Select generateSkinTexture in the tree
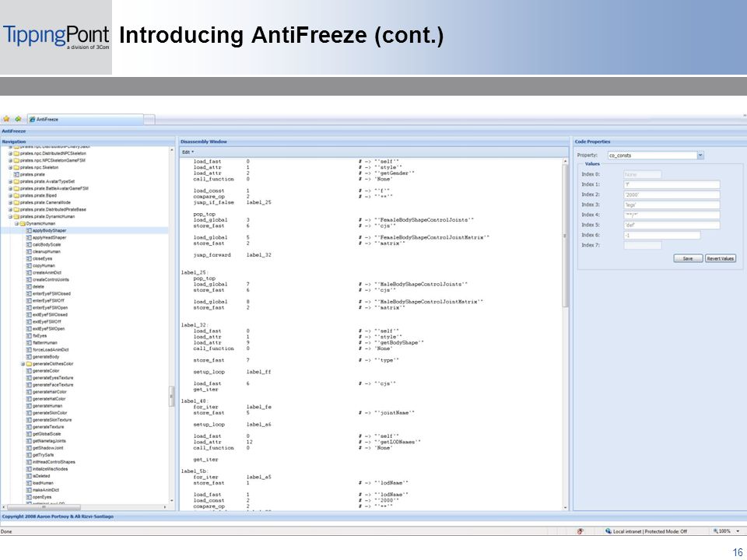 [52, 420]
